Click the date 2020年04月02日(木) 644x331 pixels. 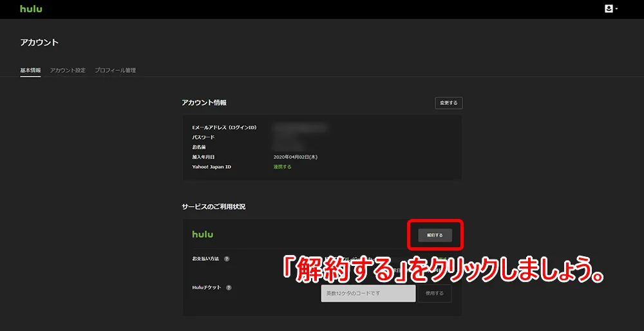(x=296, y=157)
